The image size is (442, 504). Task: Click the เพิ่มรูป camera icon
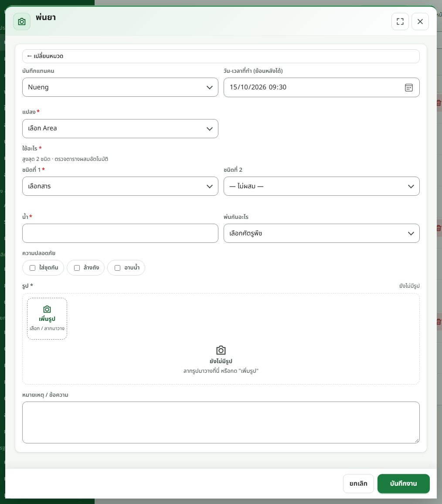[47, 309]
